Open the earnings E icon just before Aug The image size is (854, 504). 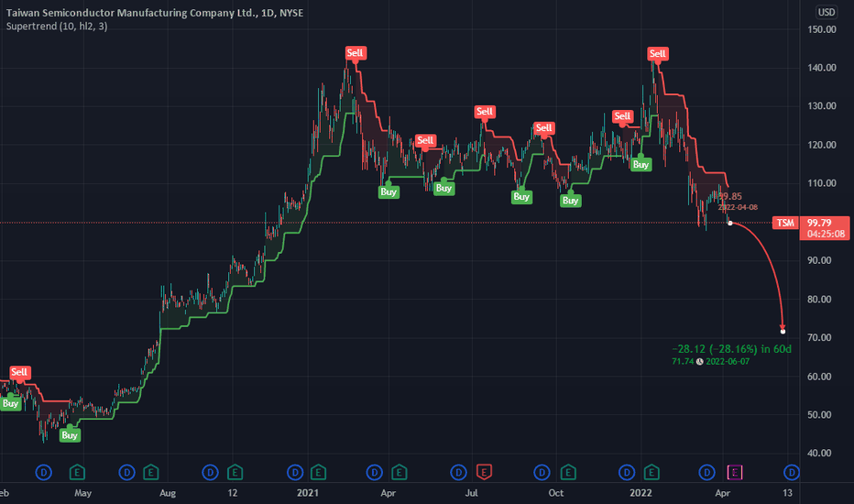point(151,473)
